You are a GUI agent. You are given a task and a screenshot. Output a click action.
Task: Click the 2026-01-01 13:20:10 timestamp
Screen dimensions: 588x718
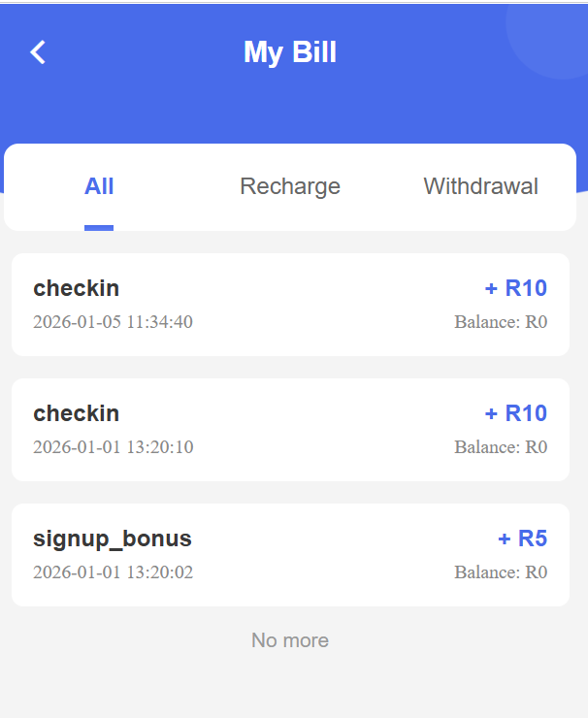[113, 447]
